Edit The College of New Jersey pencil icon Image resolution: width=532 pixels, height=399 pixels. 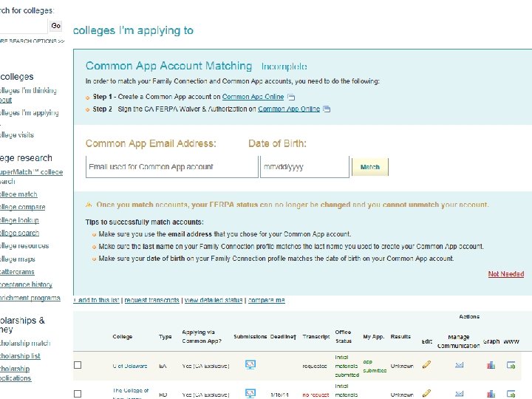coord(426,394)
